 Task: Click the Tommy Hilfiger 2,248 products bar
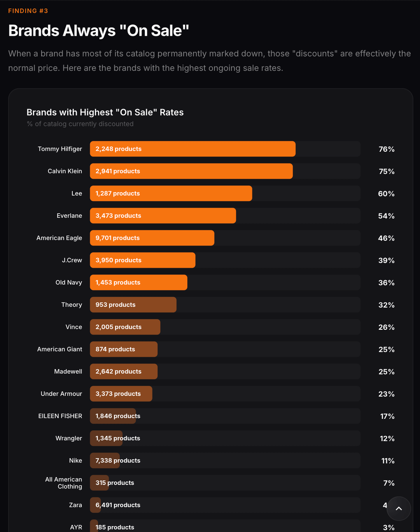pos(192,149)
